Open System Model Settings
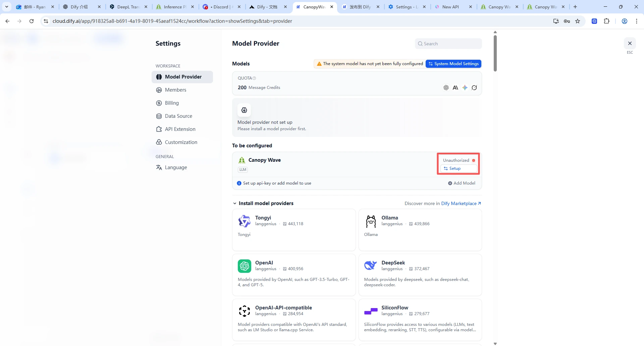The image size is (644, 346). (453, 64)
